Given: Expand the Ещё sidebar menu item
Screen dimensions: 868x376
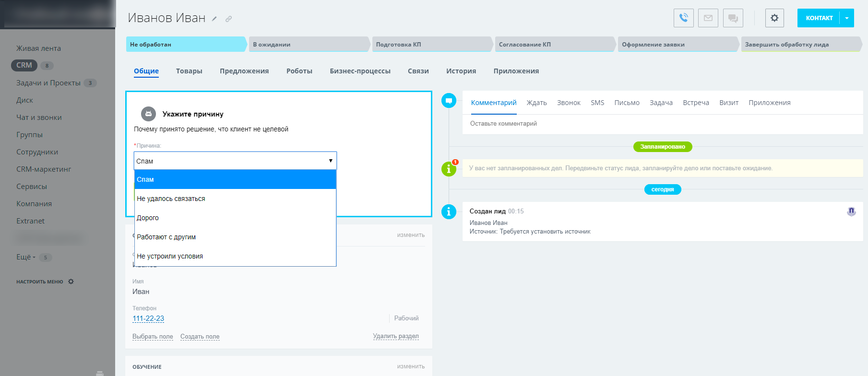Looking at the screenshot, I should point(26,257).
